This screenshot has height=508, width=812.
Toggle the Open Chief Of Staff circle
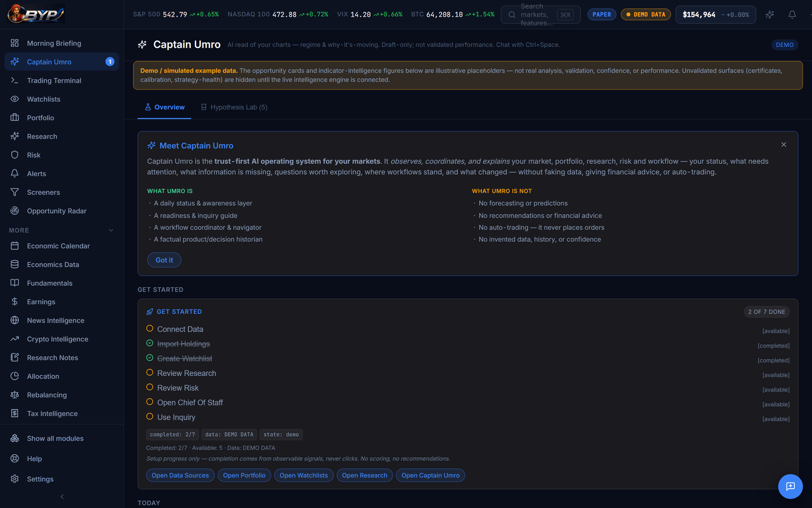point(150,402)
